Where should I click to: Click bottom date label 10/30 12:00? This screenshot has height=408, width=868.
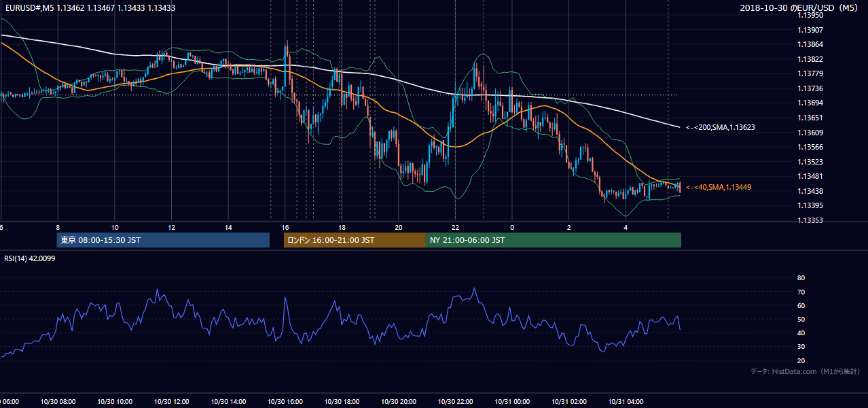click(x=171, y=402)
